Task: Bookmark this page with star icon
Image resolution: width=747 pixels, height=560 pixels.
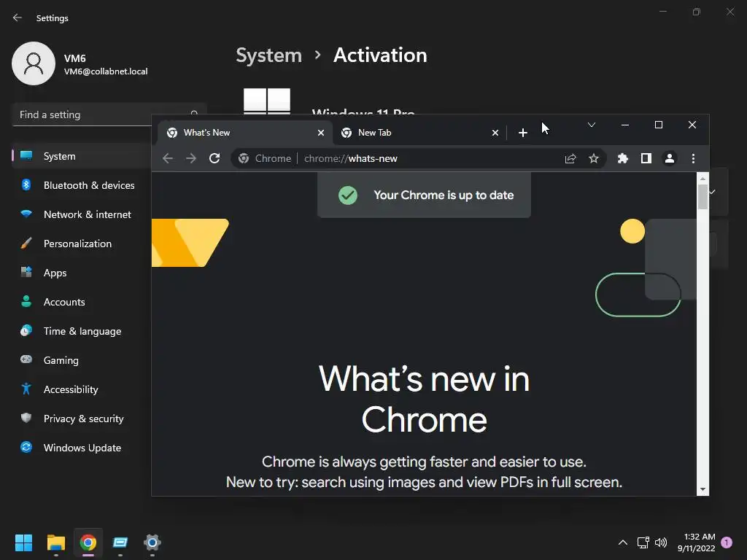Action: [594, 158]
